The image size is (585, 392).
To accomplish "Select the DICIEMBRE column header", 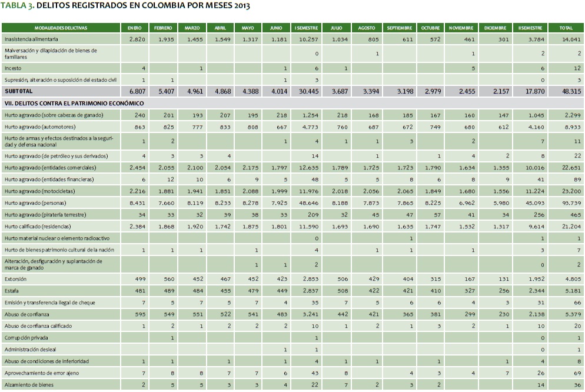I will click(496, 28).
